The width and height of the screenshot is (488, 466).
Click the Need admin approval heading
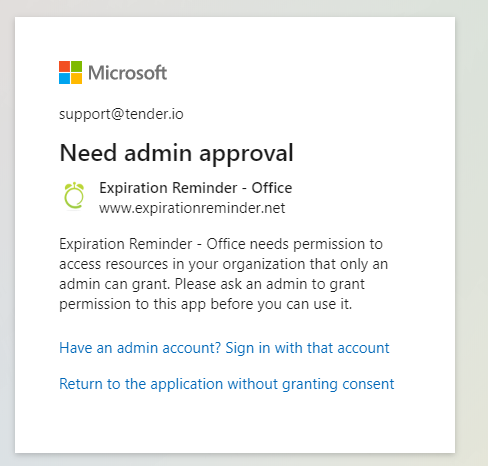tap(176, 153)
